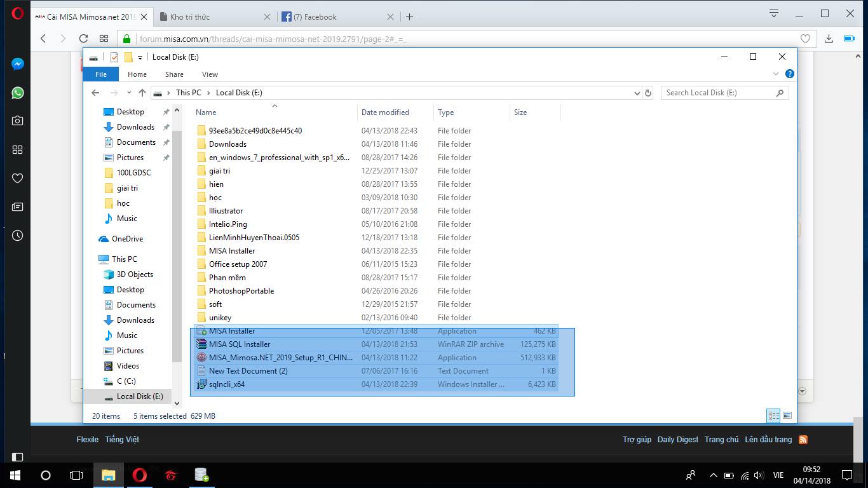Click File Explorer taskbar icon
This screenshot has width=868, height=488.
tap(109, 475)
